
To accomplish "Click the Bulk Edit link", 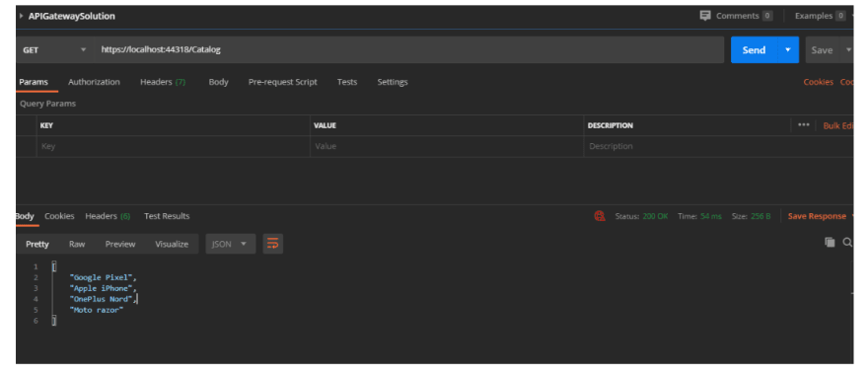I will coord(838,125).
